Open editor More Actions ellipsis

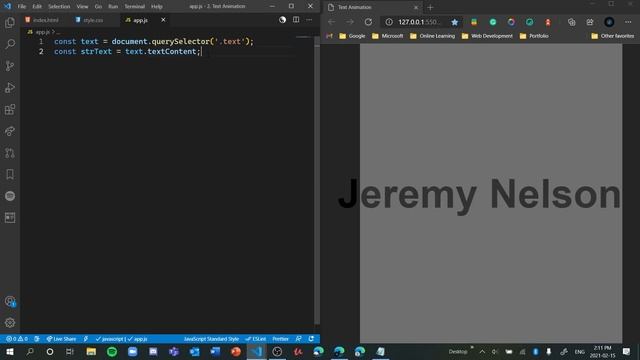click(x=309, y=20)
